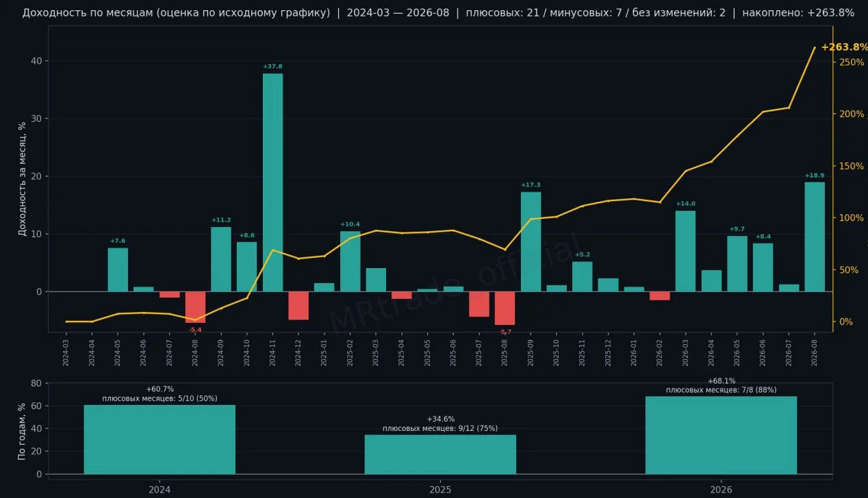This screenshot has width=868, height=498.
Task: Click the +37.8 bar value label
Action: point(272,66)
